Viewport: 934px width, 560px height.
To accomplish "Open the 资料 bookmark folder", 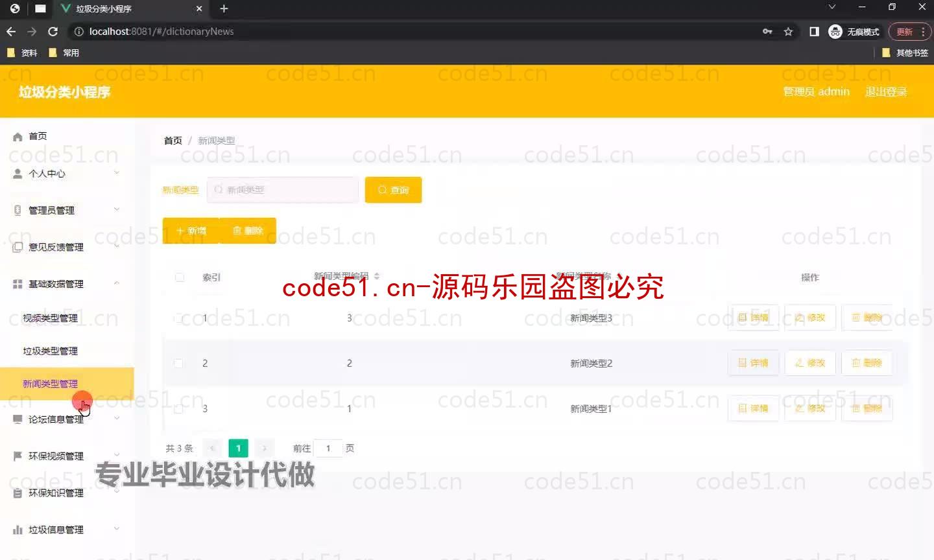I will [x=22, y=52].
